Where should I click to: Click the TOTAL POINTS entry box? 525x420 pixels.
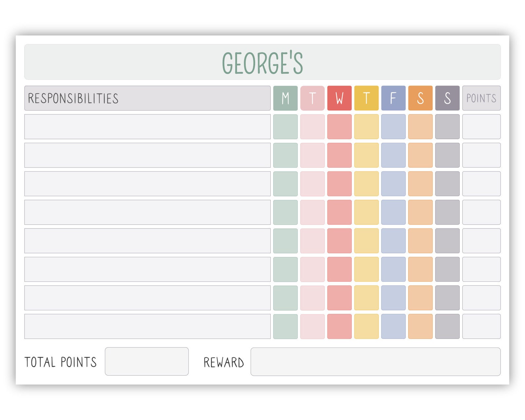pos(147,361)
